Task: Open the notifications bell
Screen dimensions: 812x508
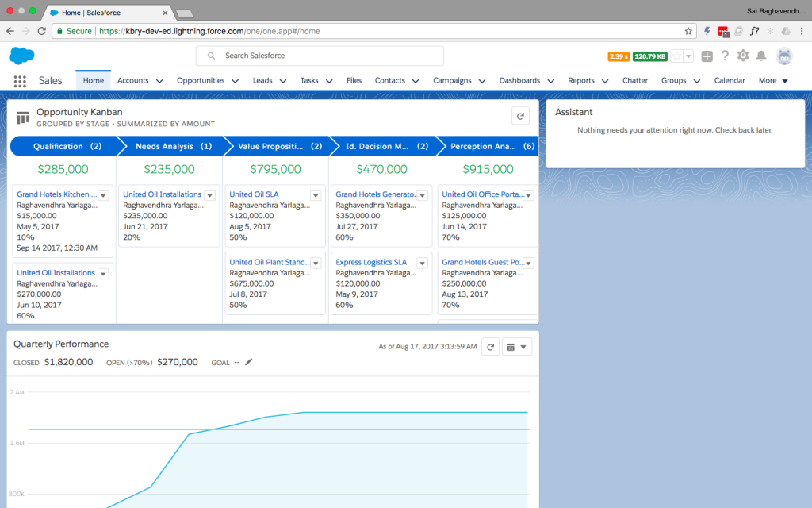Action: coord(760,56)
